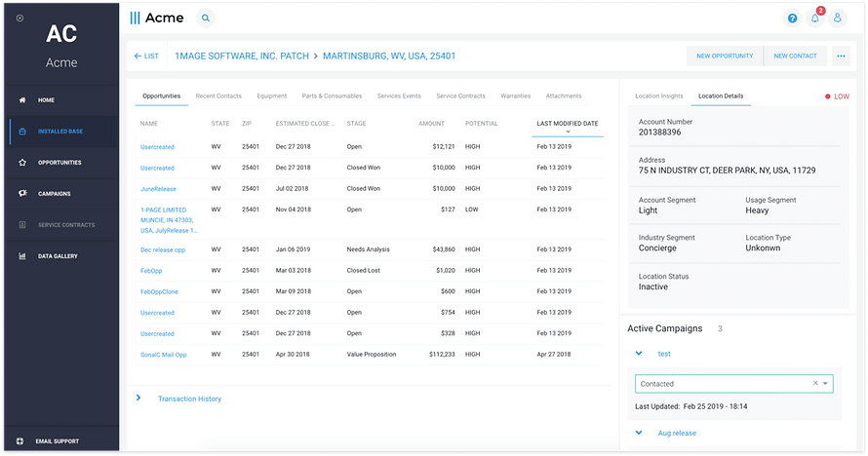Click the Data Gallery chart icon
The image size is (868, 456).
22,256
